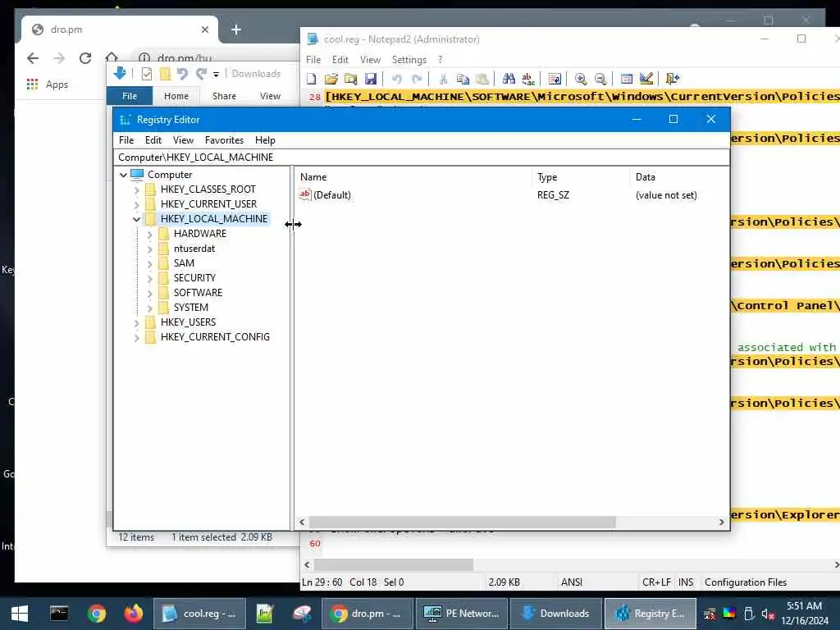Image resolution: width=840 pixels, height=630 pixels.
Task: Open Firefox from the taskbar
Action: pos(134,613)
